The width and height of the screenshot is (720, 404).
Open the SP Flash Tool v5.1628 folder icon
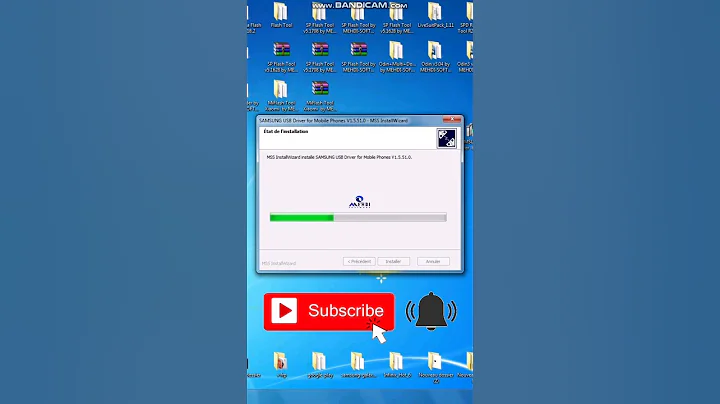coord(397,18)
